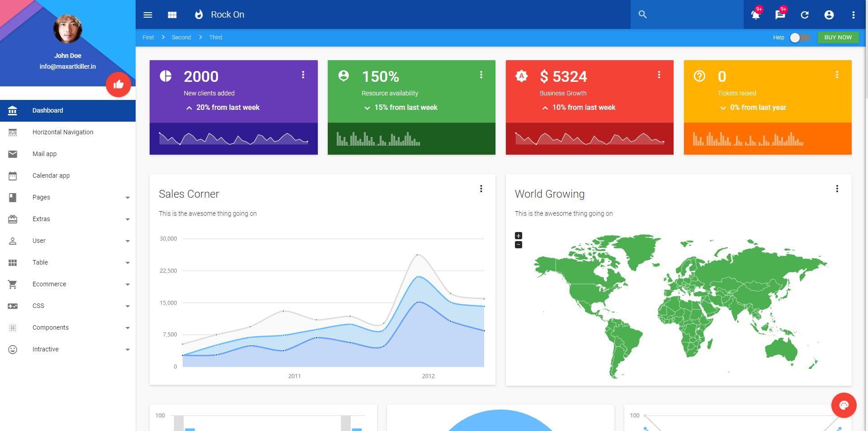868x431 pixels.
Task: Expand the Ecommerce submenu arrow
Action: tap(127, 284)
